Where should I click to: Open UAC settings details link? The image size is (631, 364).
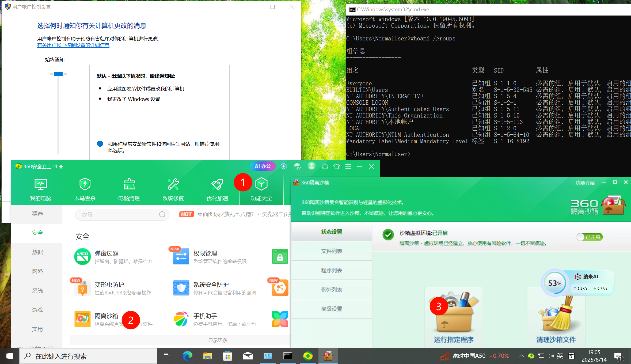(73, 45)
